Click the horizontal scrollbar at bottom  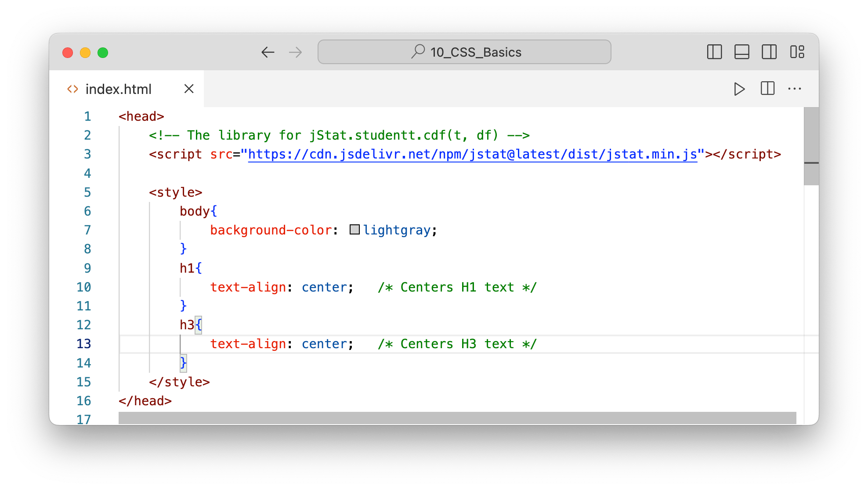click(x=457, y=418)
